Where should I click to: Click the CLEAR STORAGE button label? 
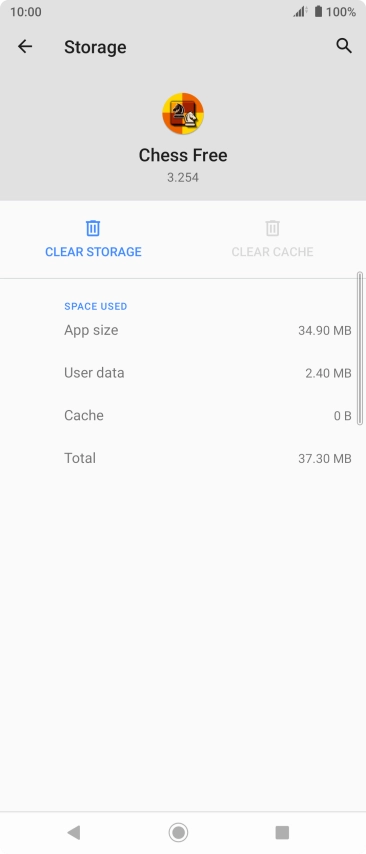93,252
